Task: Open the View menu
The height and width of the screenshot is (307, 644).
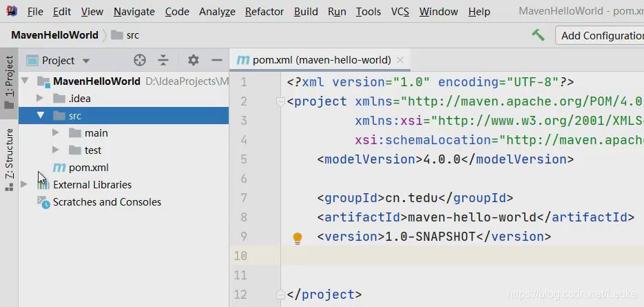Action: pos(92,12)
